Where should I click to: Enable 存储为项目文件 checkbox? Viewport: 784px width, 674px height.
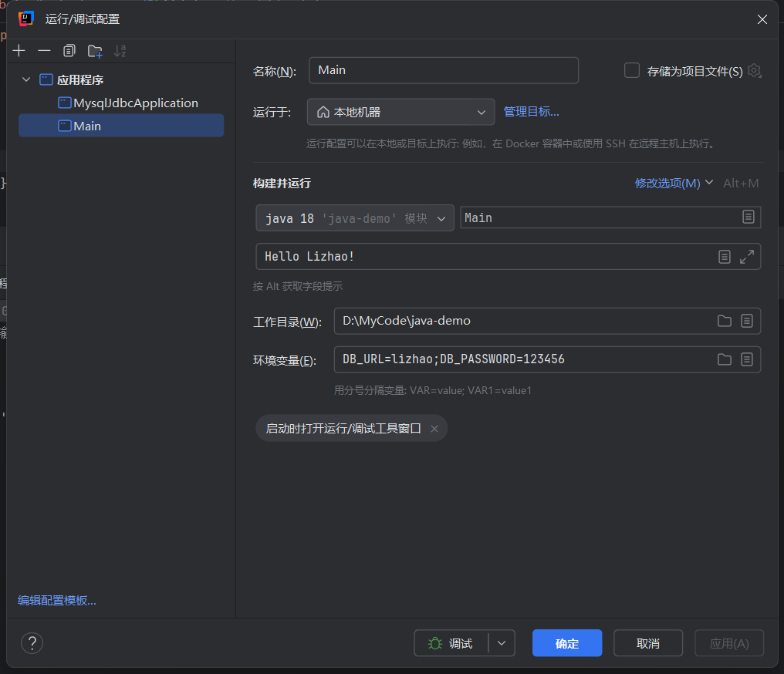pos(632,70)
